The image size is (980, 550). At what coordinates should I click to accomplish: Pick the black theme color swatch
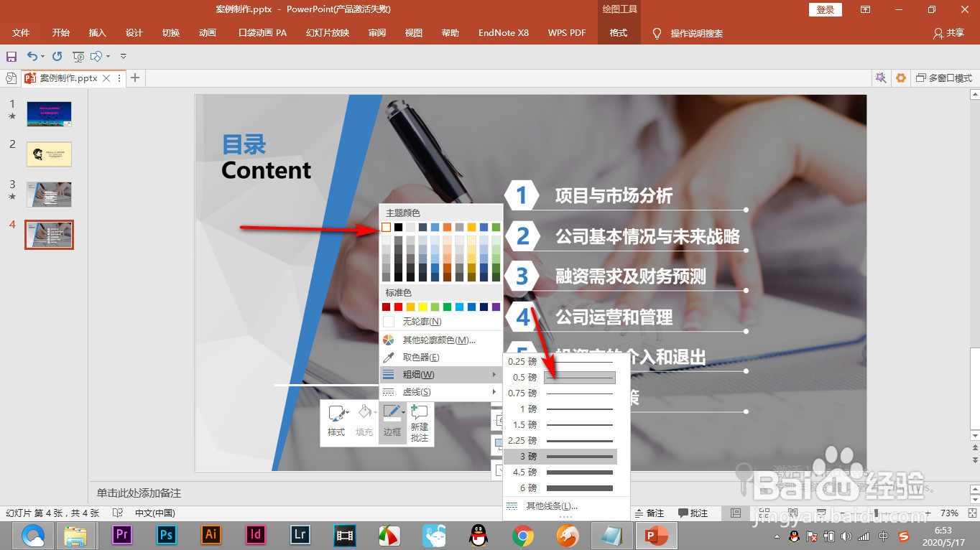click(399, 227)
